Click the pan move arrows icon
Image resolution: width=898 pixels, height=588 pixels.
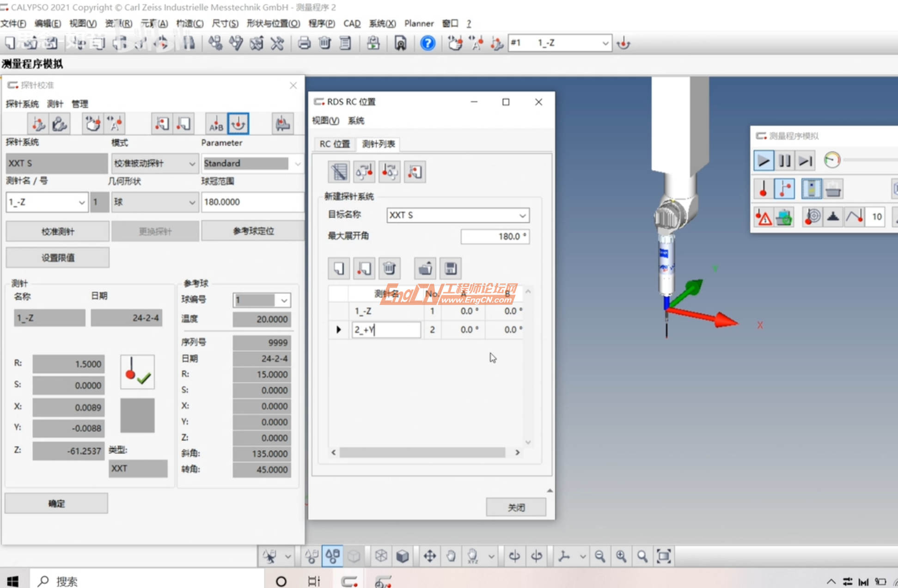click(429, 556)
